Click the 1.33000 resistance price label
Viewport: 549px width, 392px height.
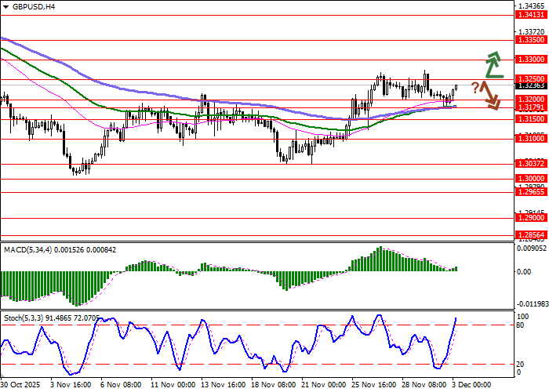point(530,60)
